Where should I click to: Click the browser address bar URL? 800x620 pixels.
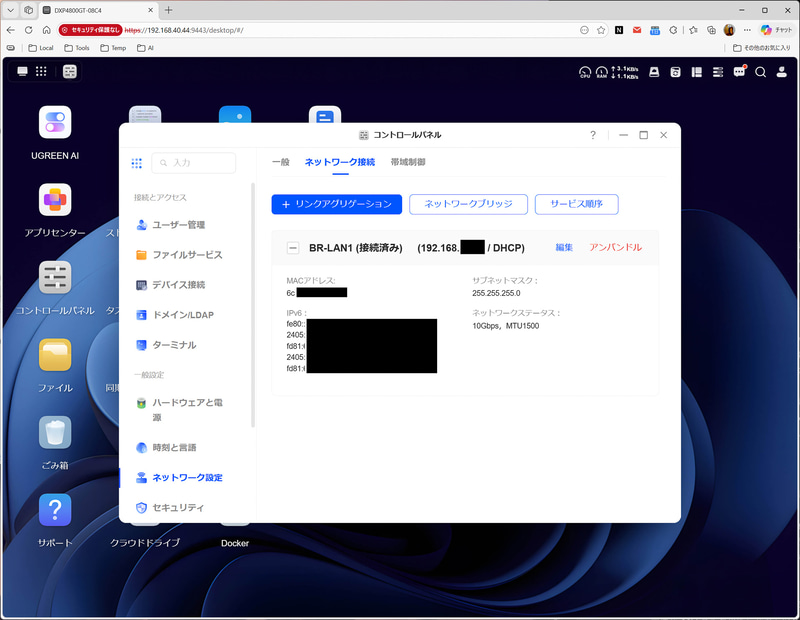pyautogui.click(x=184, y=31)
